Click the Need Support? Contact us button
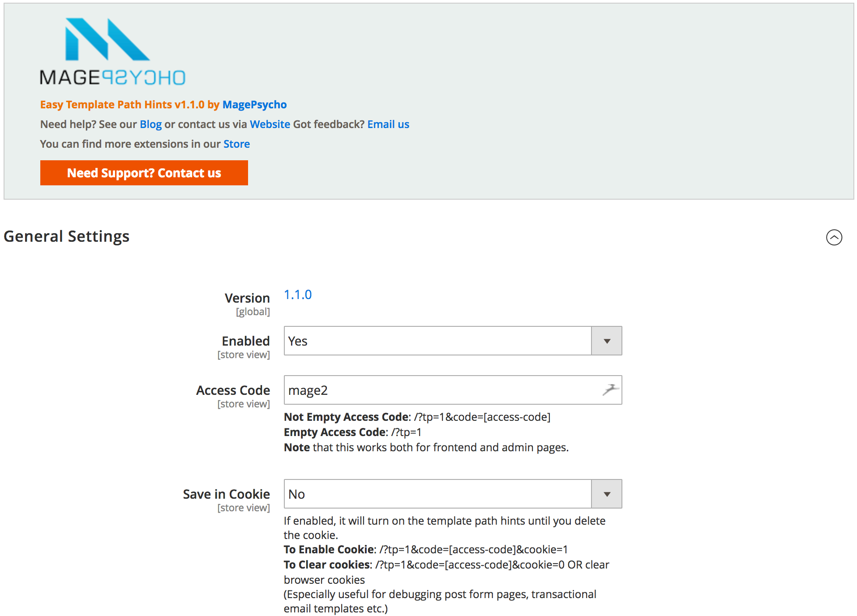Screen dimensions: 857x616 click(144, 173)
